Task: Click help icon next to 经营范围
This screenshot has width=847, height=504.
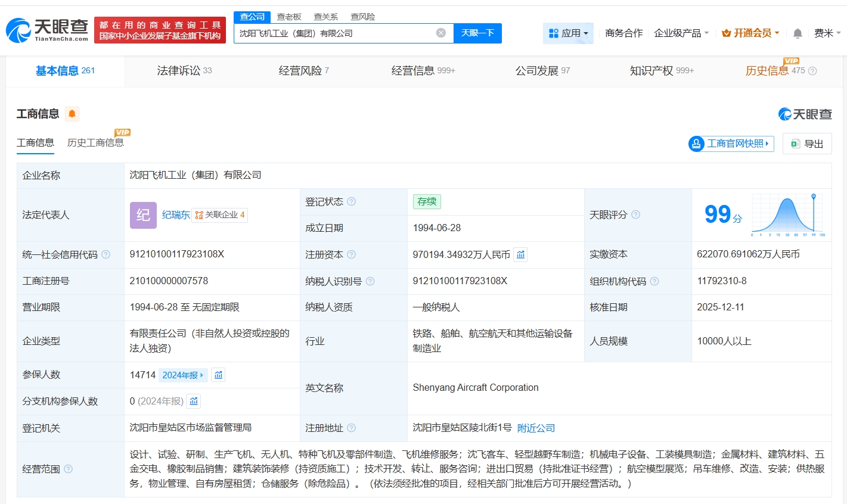Action: tap(69, 469)
